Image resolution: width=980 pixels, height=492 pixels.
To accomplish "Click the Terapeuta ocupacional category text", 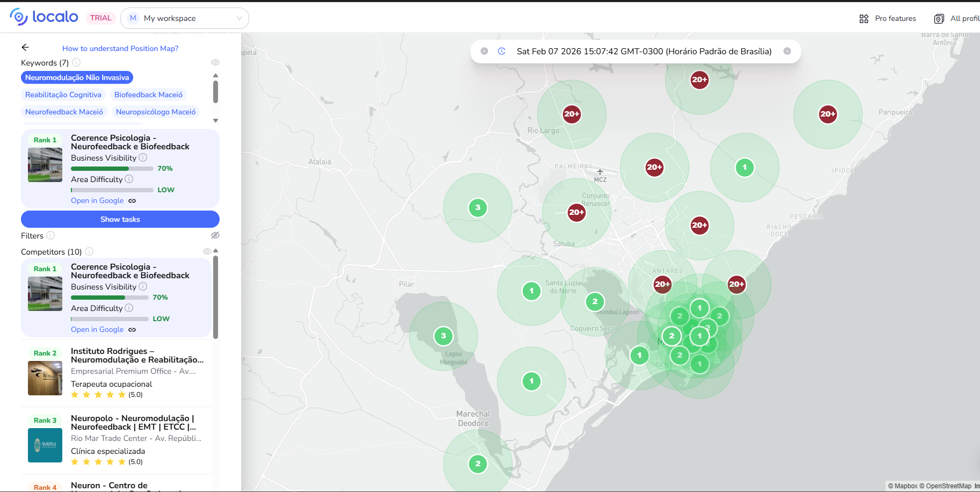I will [112, 384].
